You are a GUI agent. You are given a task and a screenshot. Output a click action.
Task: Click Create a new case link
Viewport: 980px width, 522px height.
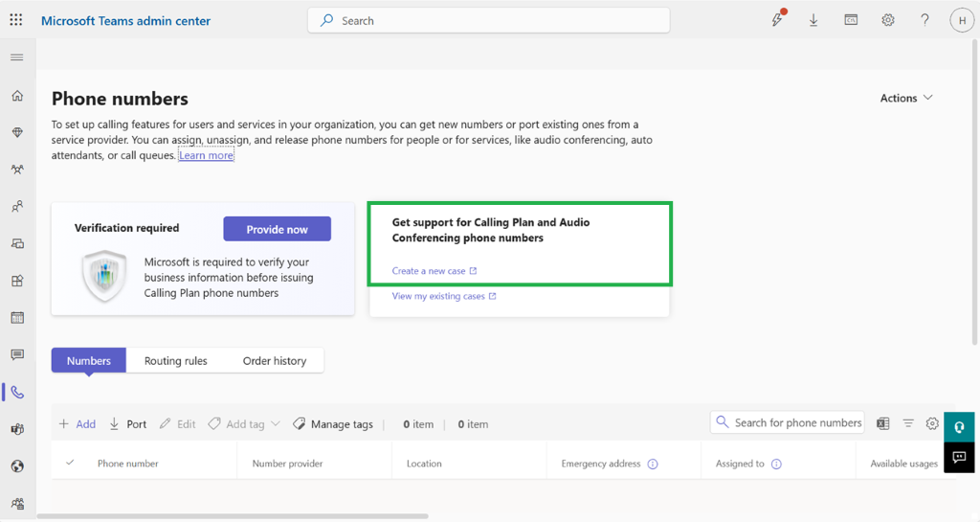434,271
